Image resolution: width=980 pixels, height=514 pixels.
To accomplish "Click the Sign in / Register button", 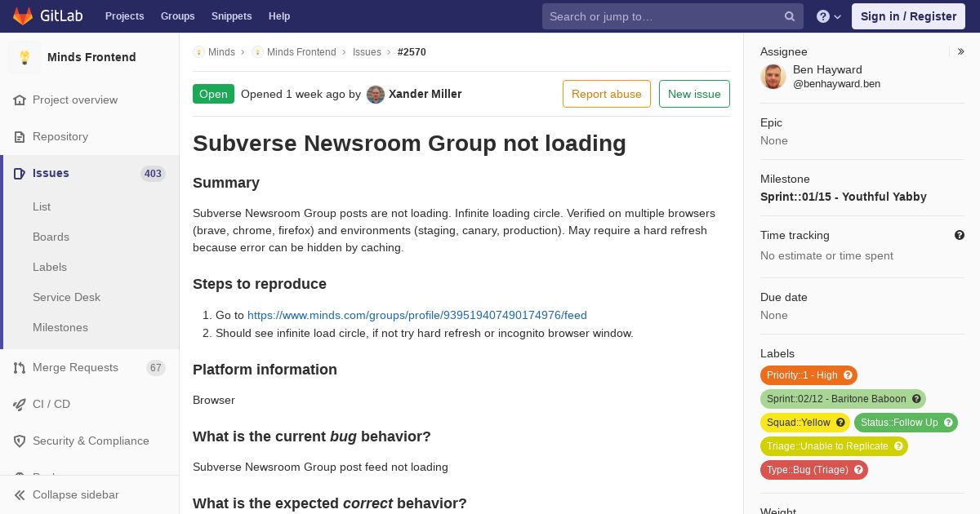I will pos(908,16).
